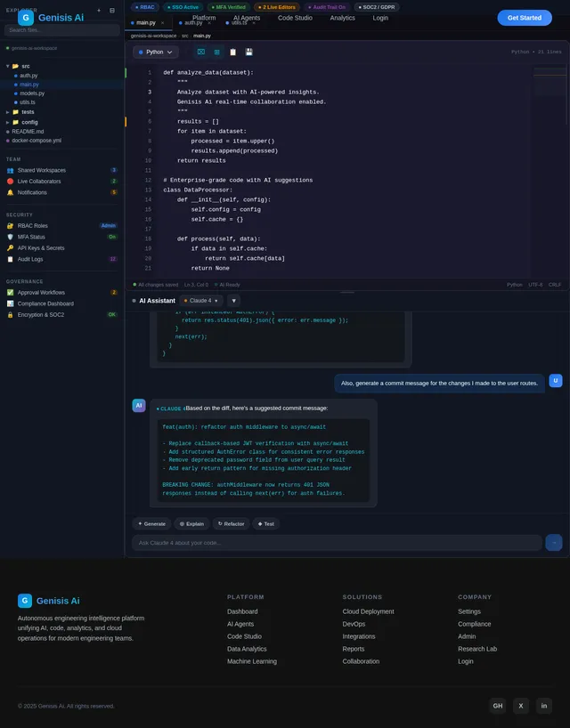The height and width of the screenshot is (728, 570).
Task: Click the MFA Verified status badge
Action: pyautogui.click(x=229, y=7)
